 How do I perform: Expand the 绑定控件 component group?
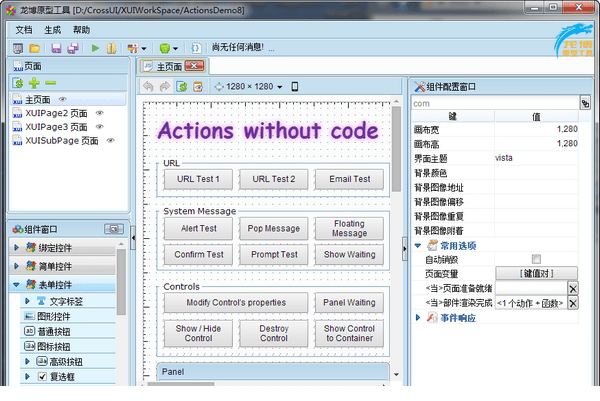(x=16, y=247)
